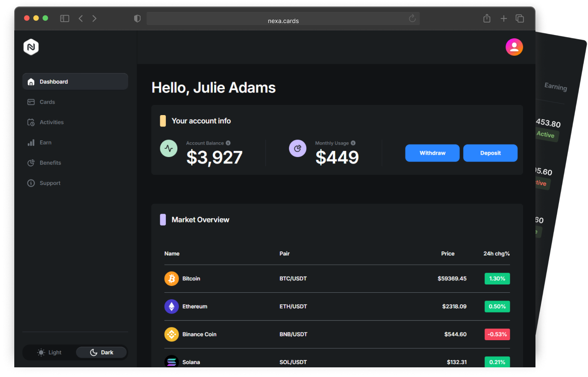This screenshot has width=588, height=377.
Task: Go back in browser history
Action: click(81, 18)
